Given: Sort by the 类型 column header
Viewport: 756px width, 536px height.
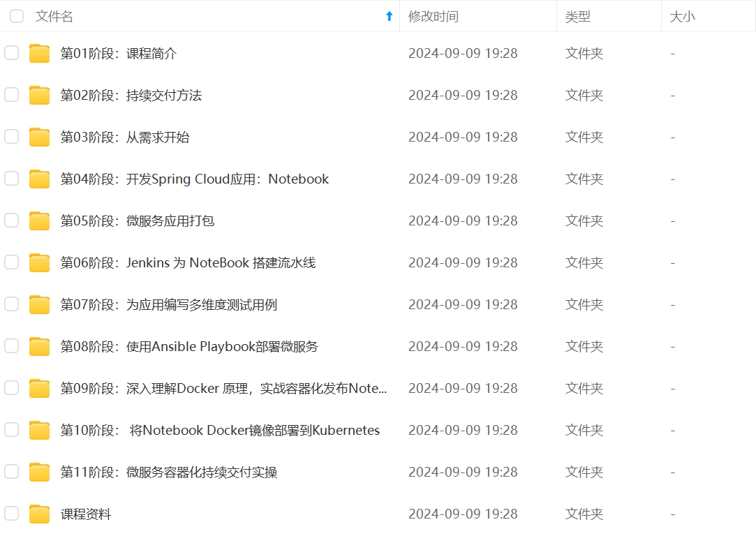Looking at the screenshot, I should pos(577,16).
